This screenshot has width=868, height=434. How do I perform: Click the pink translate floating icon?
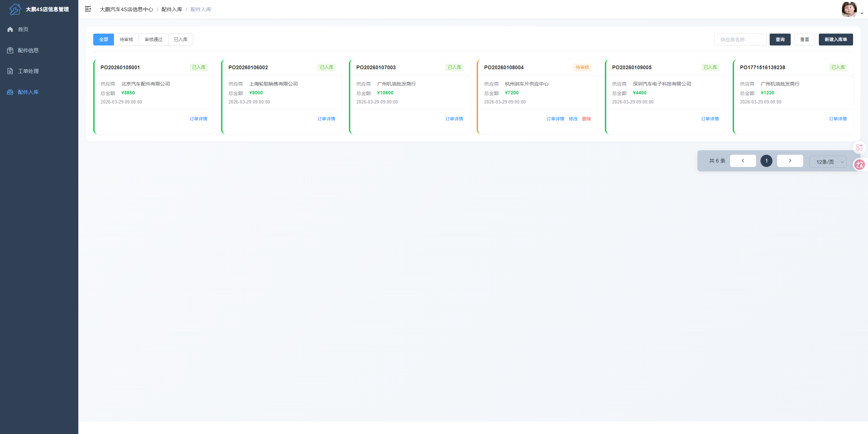(x=860, y=165)
